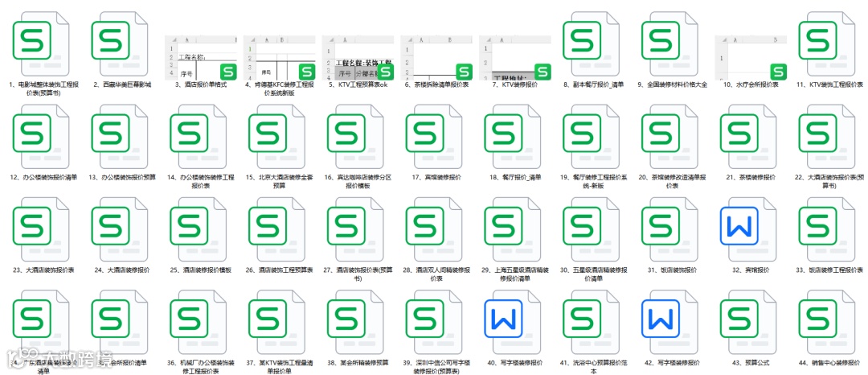The height and width of the screenshot is (375, 868).
Task: Select the 预算公式 spreadsheet icon
Action: 749,323
